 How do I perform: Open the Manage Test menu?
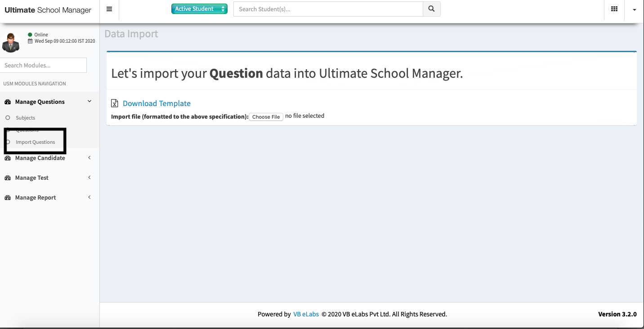point(32,178)
